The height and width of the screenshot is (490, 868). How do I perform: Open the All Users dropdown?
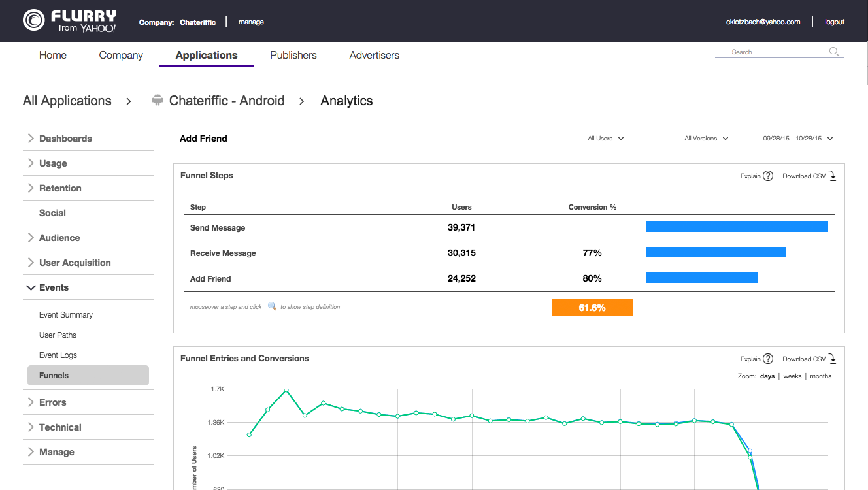point(605,139)
